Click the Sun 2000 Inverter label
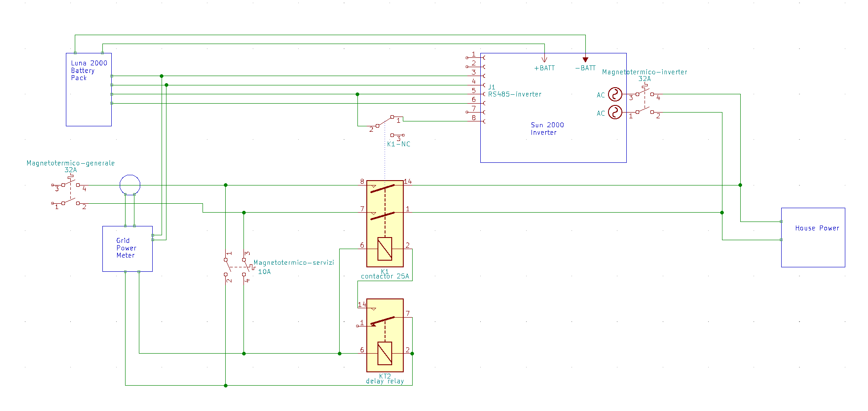 (x=547, y=129)
